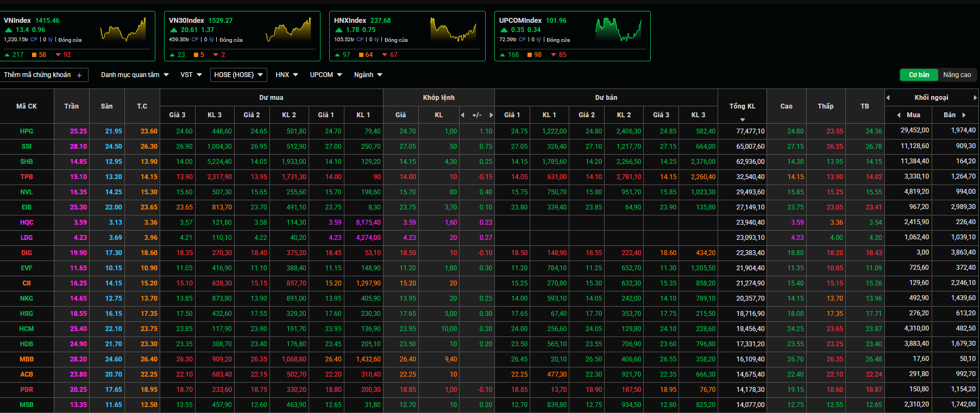980x413 pixels.
Task: Click the left arrow beside the +/- column
Action: click(463, 115)
